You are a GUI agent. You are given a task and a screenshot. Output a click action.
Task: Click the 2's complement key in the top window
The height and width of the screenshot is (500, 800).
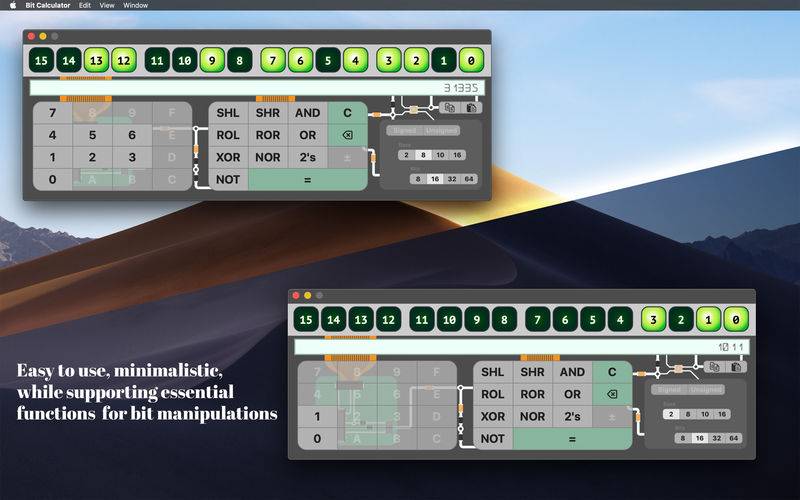(308, 157)
